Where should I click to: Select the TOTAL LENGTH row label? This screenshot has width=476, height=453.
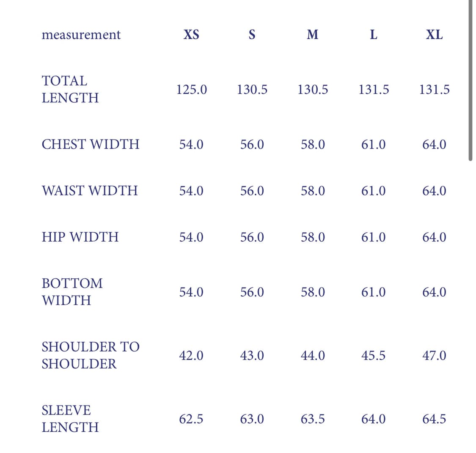pos(70,89)
